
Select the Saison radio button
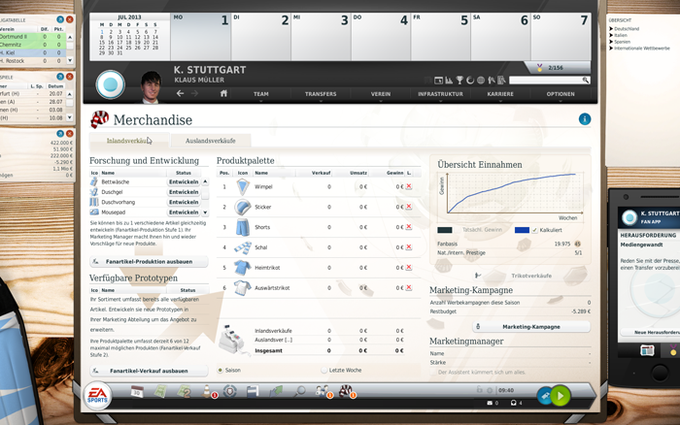coord(220,370)
